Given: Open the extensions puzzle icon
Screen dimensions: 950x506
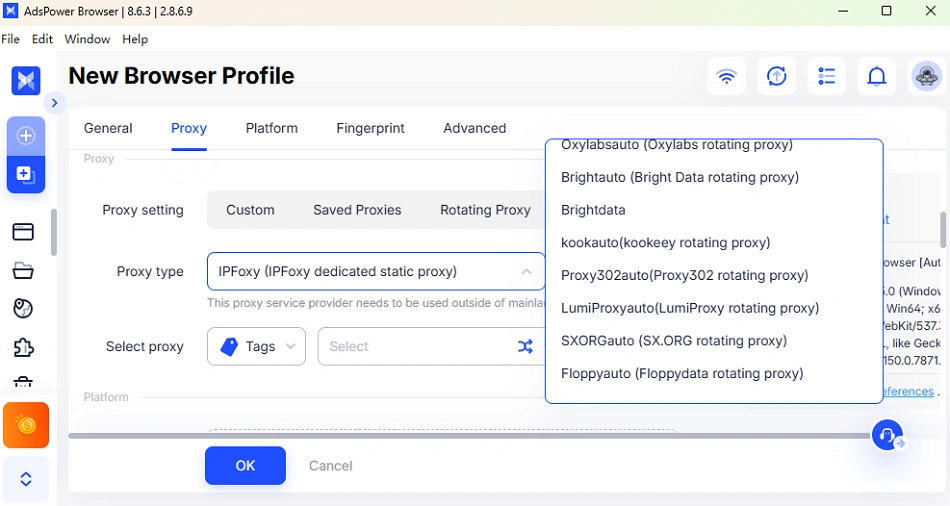Looking at the screenshot, I should point(23,347).
